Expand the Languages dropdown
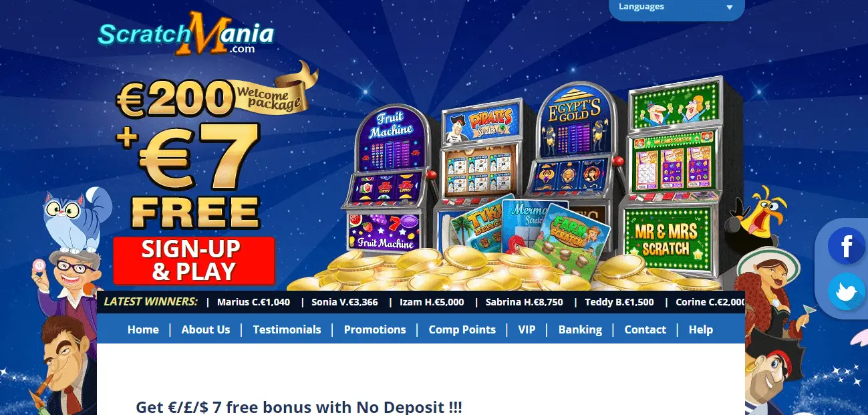This screenshot has width=868, height=415. (677, 8)
